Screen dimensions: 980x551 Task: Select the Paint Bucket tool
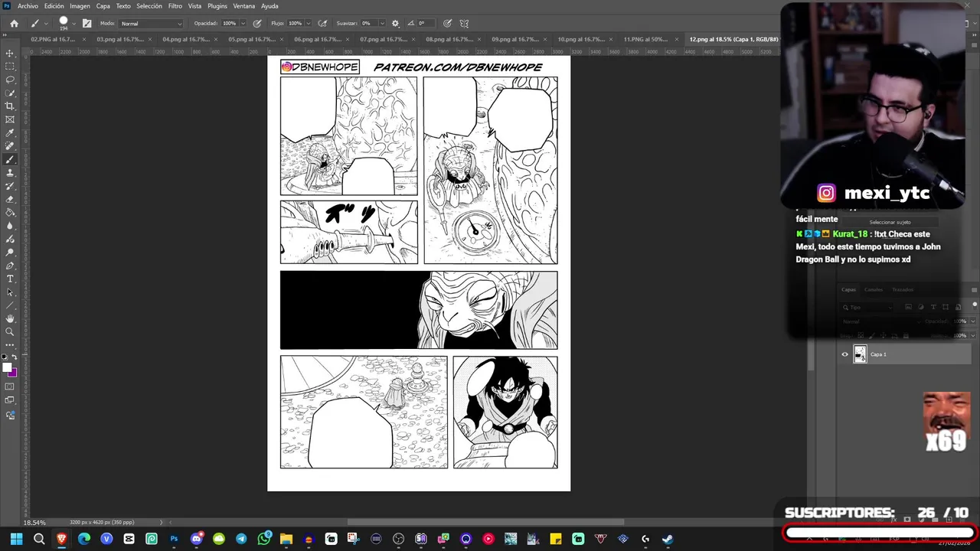pyautogui.click(x=10, y=213)
